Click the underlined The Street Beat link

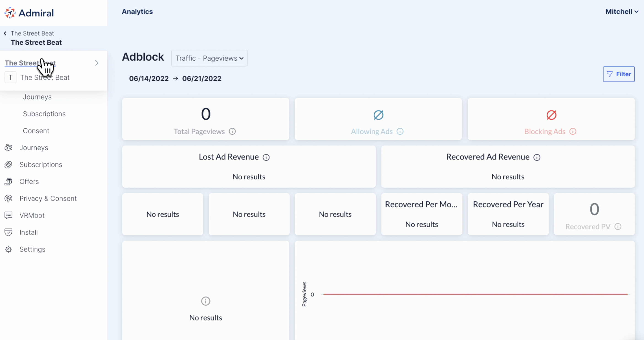click(30, 63)
